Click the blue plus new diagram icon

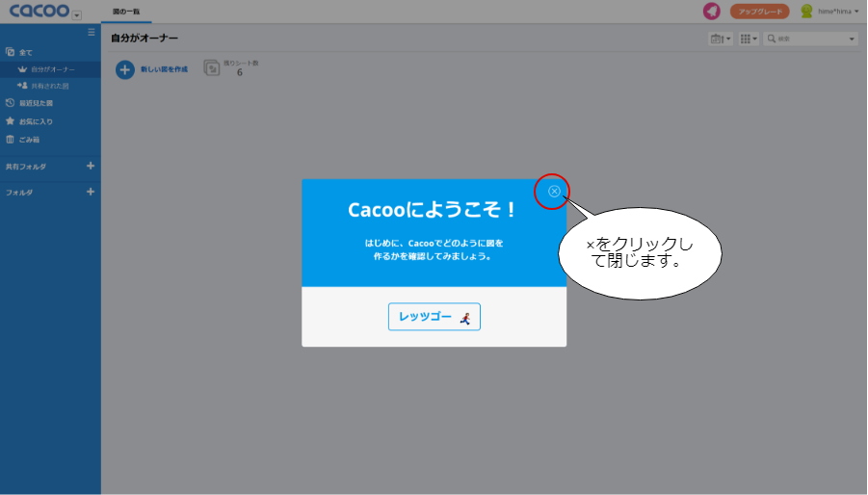pyautogui.click(x=125, y=69)
